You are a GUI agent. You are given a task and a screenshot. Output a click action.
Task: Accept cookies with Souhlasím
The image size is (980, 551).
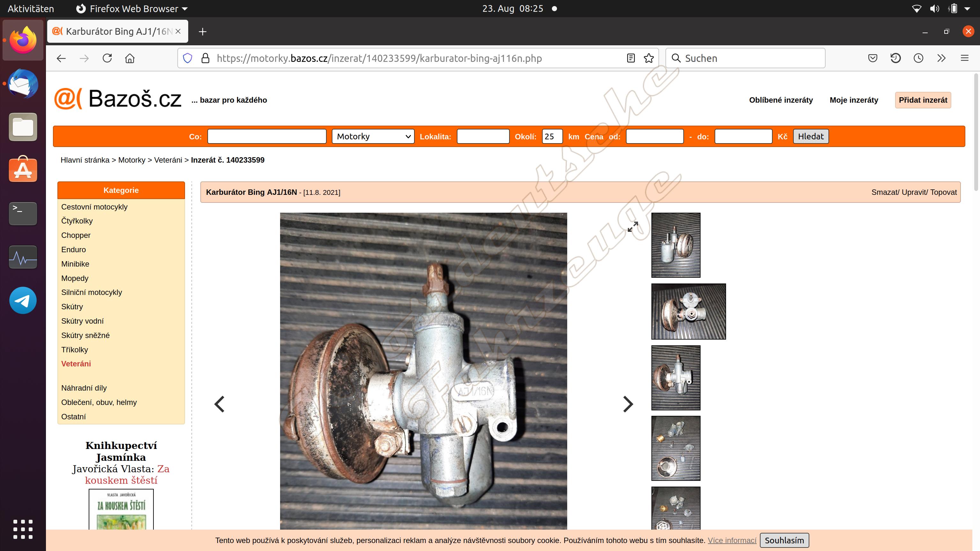tap(784, 540)
